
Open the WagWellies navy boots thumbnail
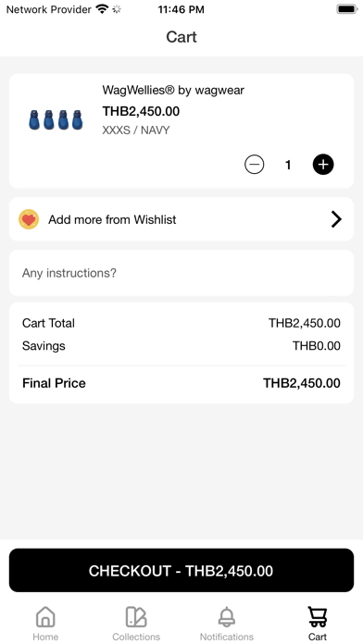tap(56, 120)
